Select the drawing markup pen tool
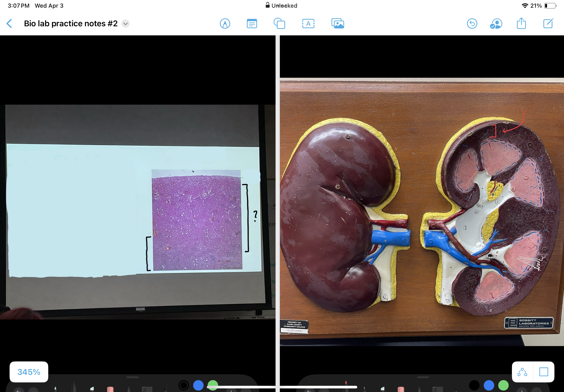The image size is (564, 392). [x=225, y=24]
